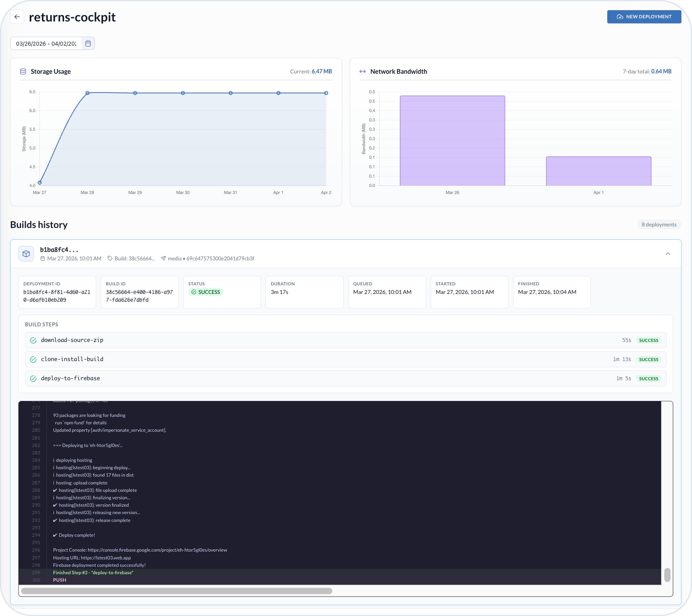
Task: Select the Mar 29 storage data point
Action: tap(135, 93)
